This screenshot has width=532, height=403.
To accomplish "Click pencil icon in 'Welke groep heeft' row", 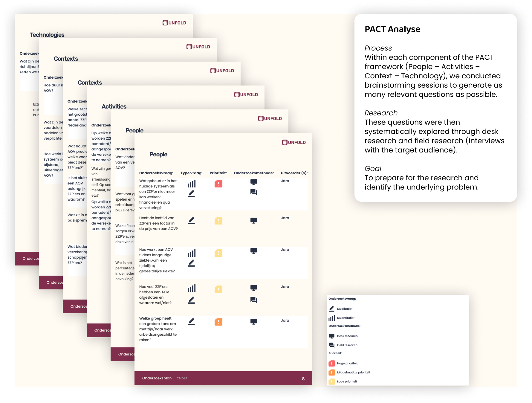I will coord(192,322).
